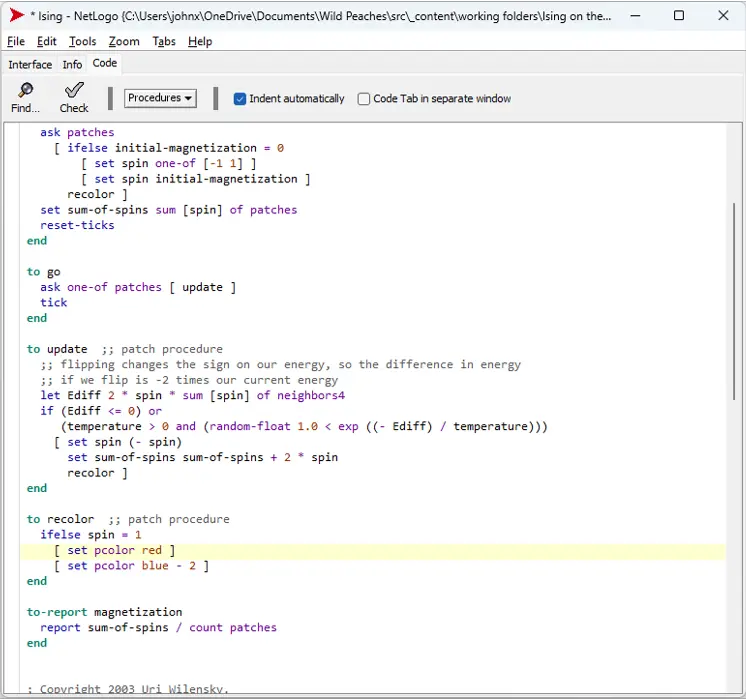The image size is (746, 699).
Task: Switch to the Info tab
Action: coord(72,64)
